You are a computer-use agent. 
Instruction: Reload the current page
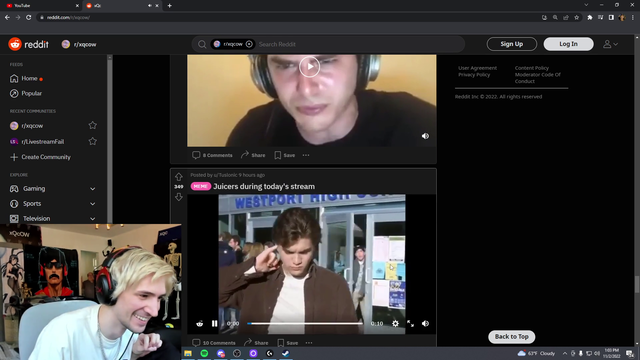[x=29, y=18]
